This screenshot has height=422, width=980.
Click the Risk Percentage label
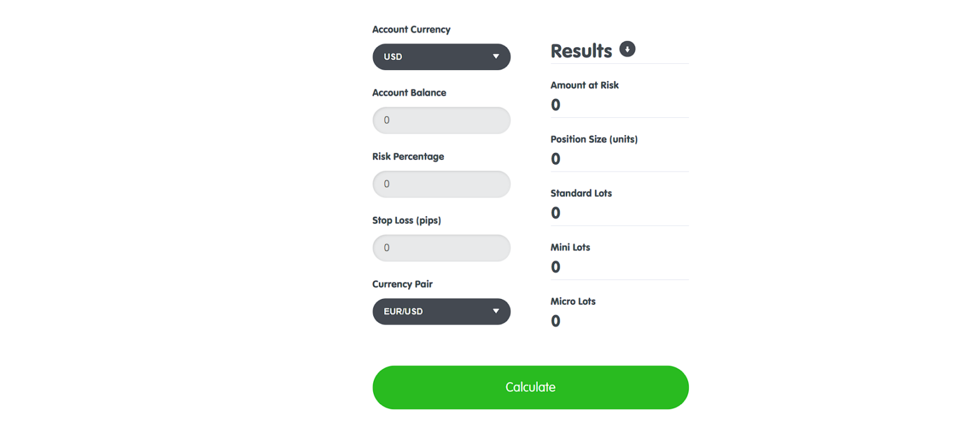[408, 156]
